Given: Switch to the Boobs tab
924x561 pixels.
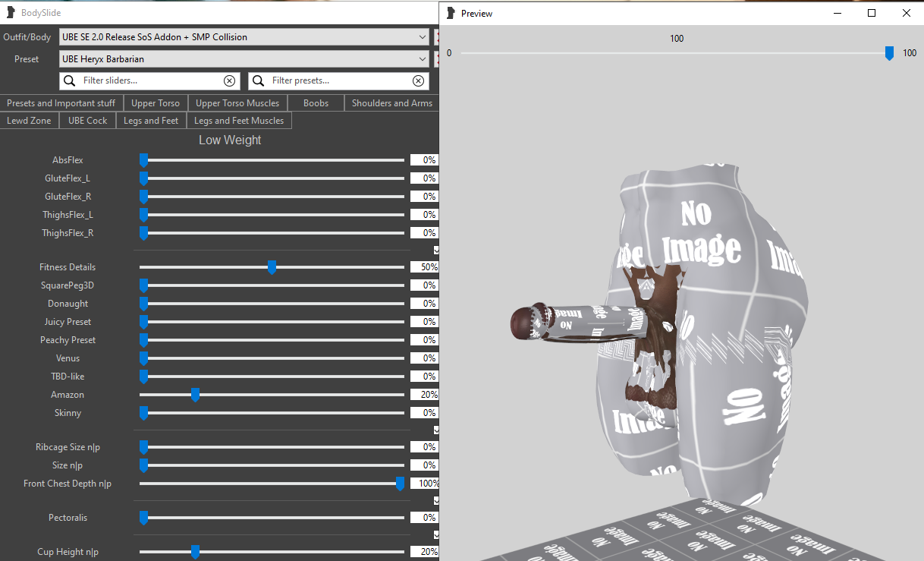Looking at the screenshot, I should pyautogui.click(x=316, y=103).
